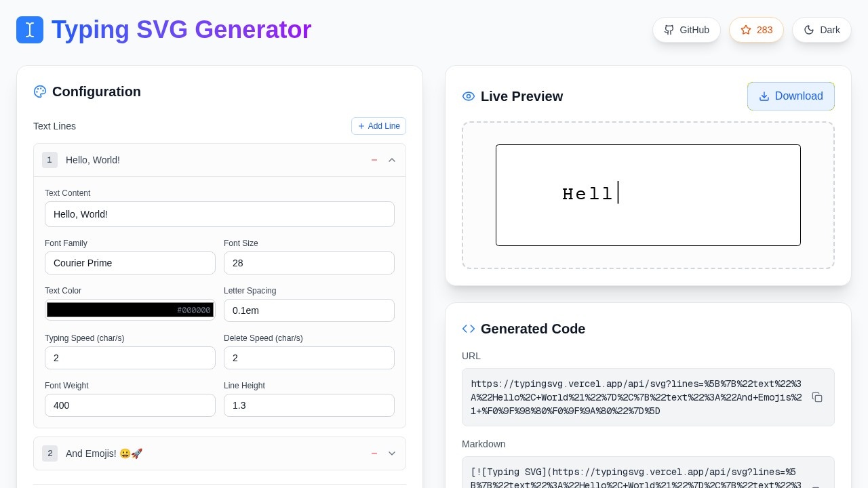Click the Configuration palette icon
This screenshot has width=868, height=488.
tap(39, 91)
